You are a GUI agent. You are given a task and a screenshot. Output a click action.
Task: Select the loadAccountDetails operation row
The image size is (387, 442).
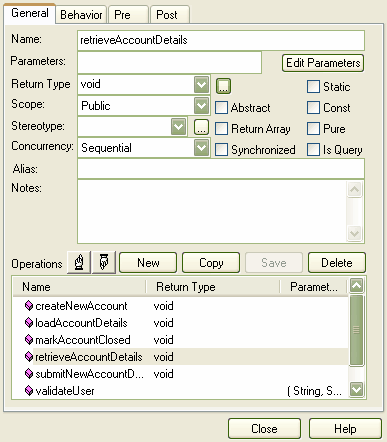click(x=180, y=323)
